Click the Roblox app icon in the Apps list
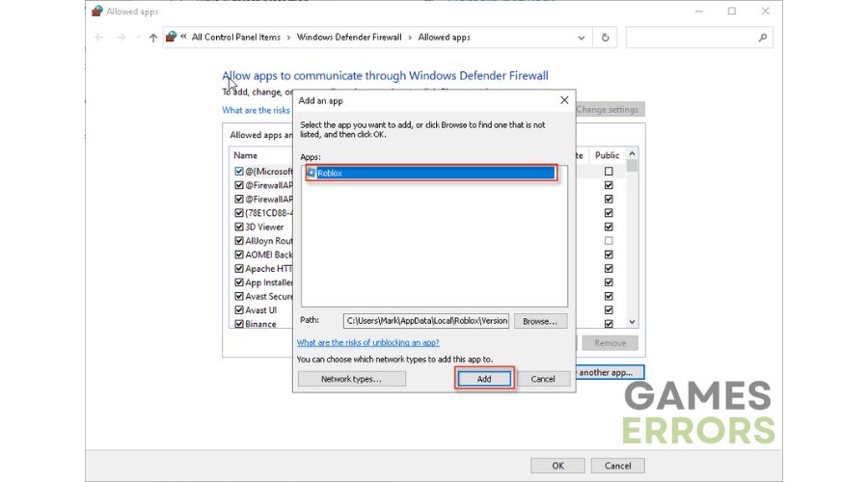 pos(312,173)
